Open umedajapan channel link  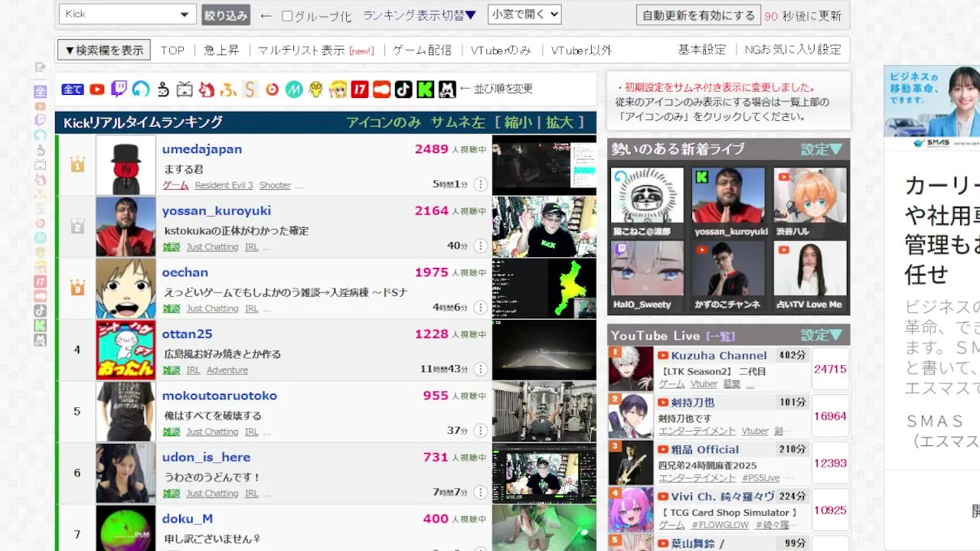coord(201,149)
